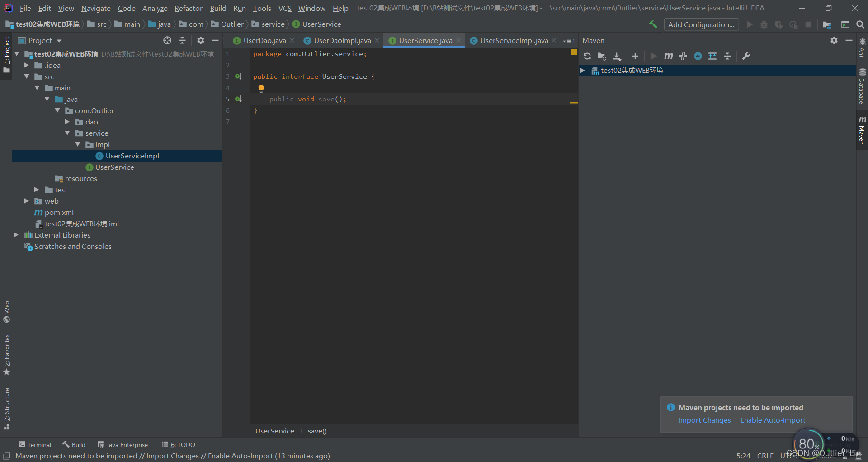This screenshot has width=868, height=462.
Task: Expand the dao package
Action: 67,122
